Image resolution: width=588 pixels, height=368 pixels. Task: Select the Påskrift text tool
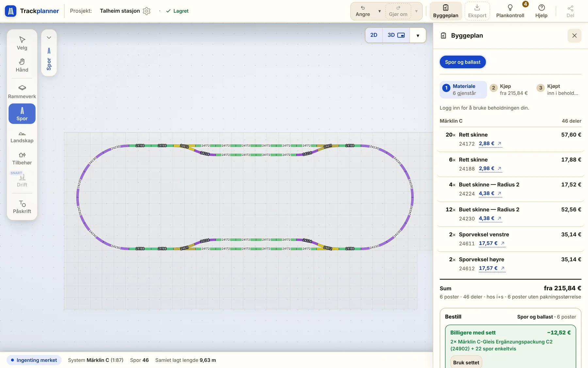[22, 207]
